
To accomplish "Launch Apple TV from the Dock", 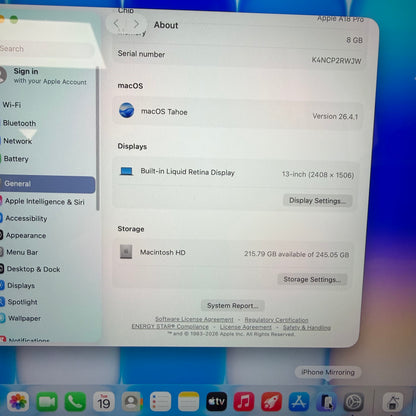I will coord(217,402).
